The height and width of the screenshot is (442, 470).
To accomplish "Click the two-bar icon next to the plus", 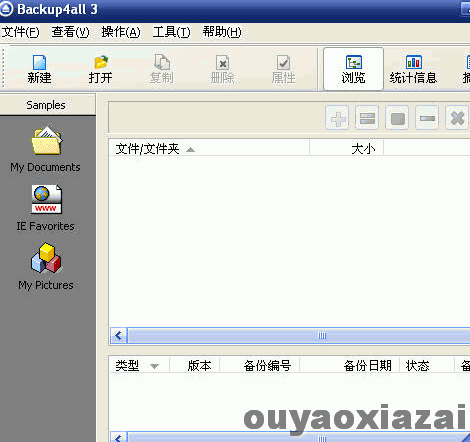I will pos(367,118).
